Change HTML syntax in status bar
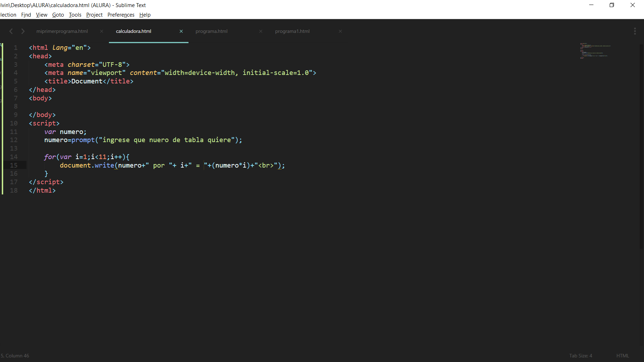 click(x=623, y=356)
